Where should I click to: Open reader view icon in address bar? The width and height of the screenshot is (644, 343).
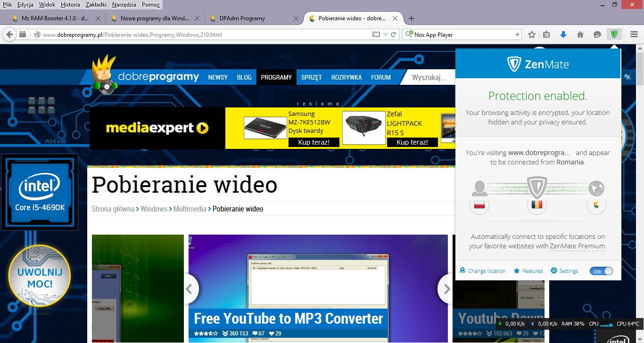pyautogui.click(x=376, y=34)
